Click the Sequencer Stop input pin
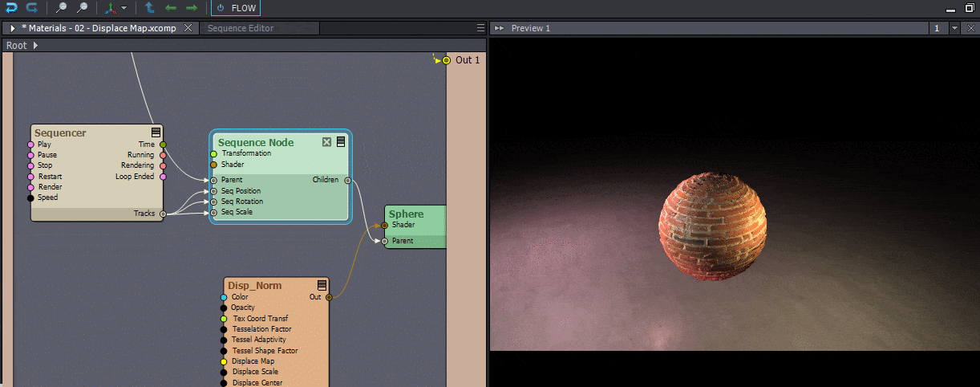The height and width of the screenshot is (387, 980). (x=31, y=165)
